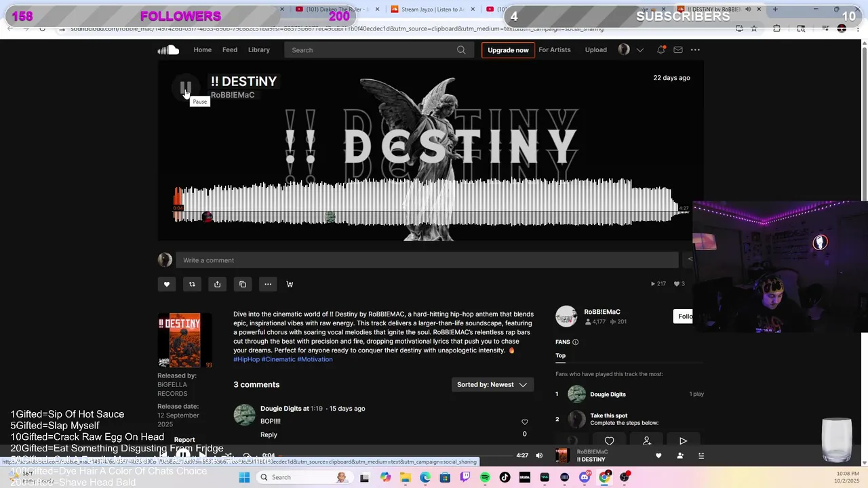Image resolution: width=868 pixels, height=488 pixels.
Task: Open the Library tab
Action: point(258,49)
